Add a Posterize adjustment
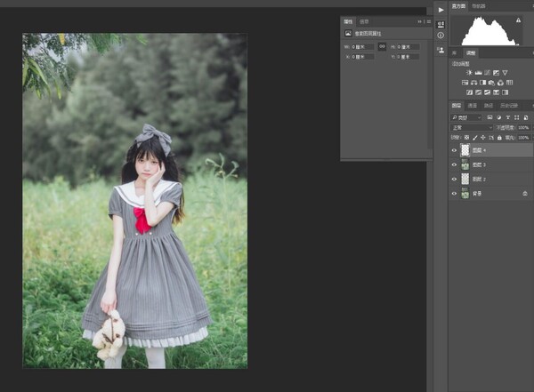Image resolution: width=534 pixels, height=392 pixels. (478, 92)
